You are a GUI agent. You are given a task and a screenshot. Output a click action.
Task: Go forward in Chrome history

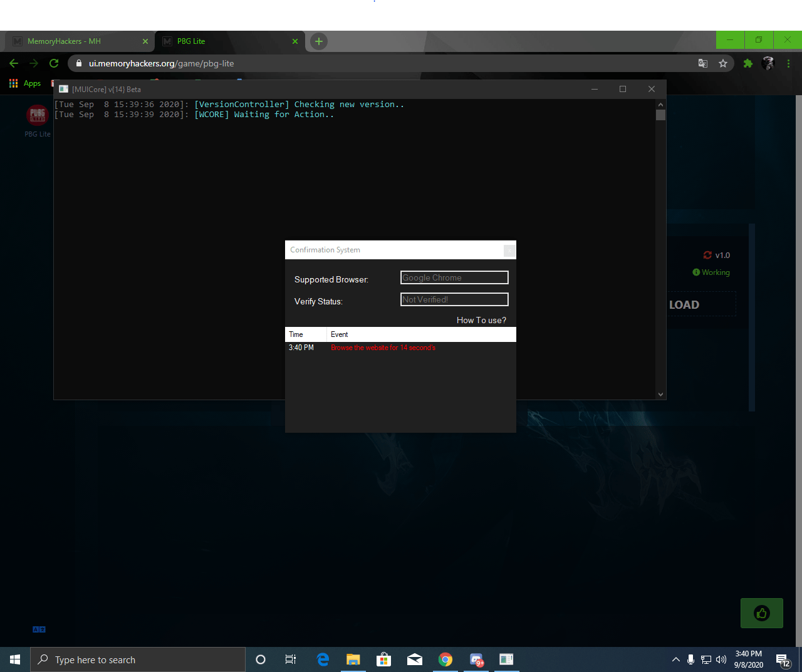(34, 63)
